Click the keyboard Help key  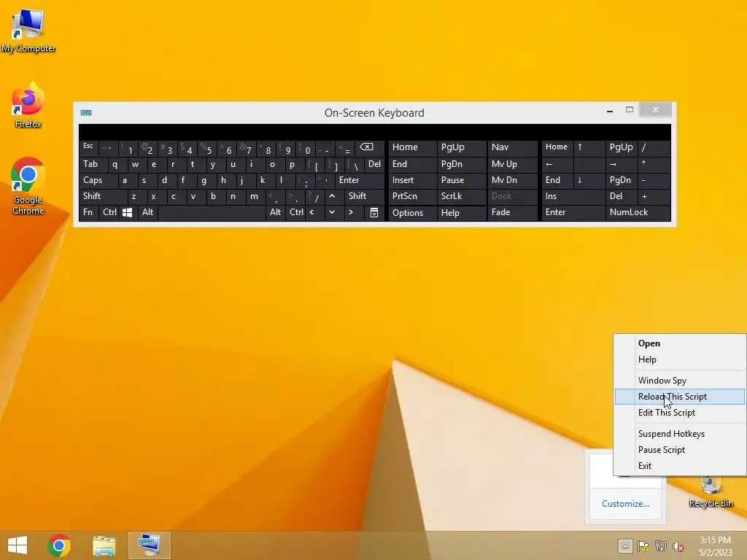(461, 213)
